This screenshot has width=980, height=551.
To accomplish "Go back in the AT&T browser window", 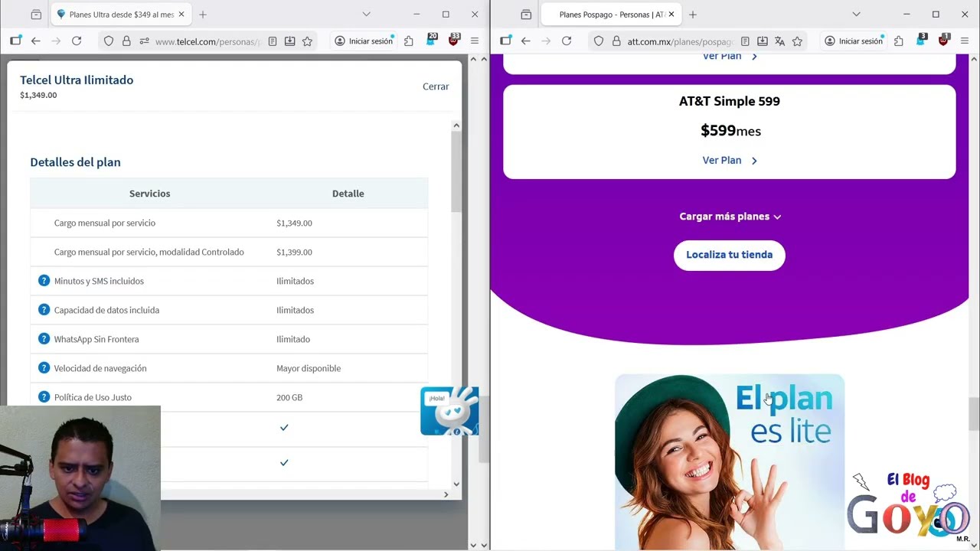I will pos(525,41).
